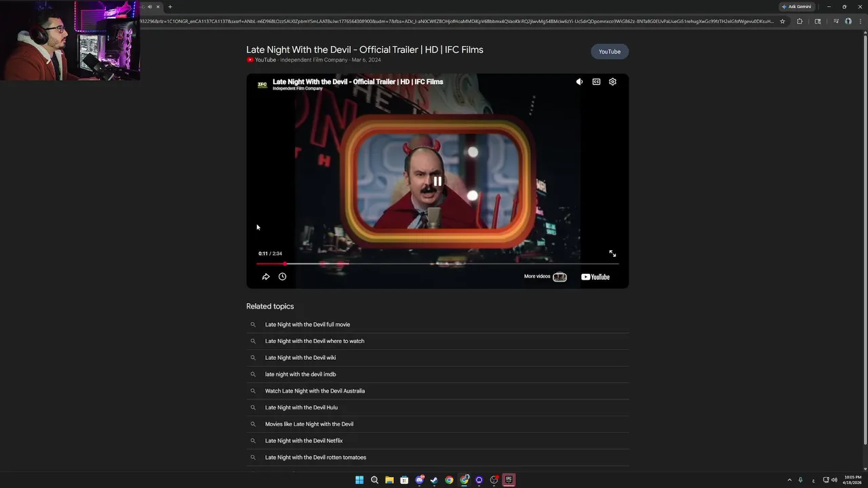Open Windows Search from the taskbar
868x488 pixels.
coord(374,480)
